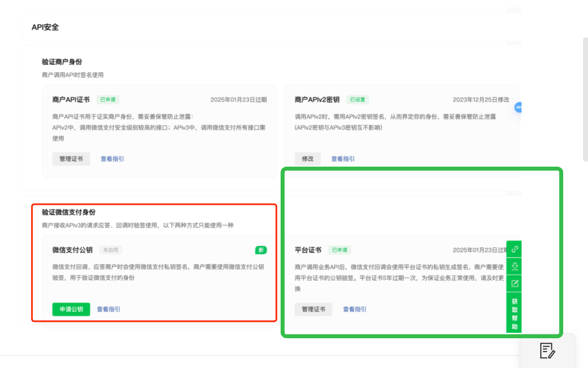
Task: Open 查看指引 link for 商户APIv2密钥
Action: tap(343, 159)
